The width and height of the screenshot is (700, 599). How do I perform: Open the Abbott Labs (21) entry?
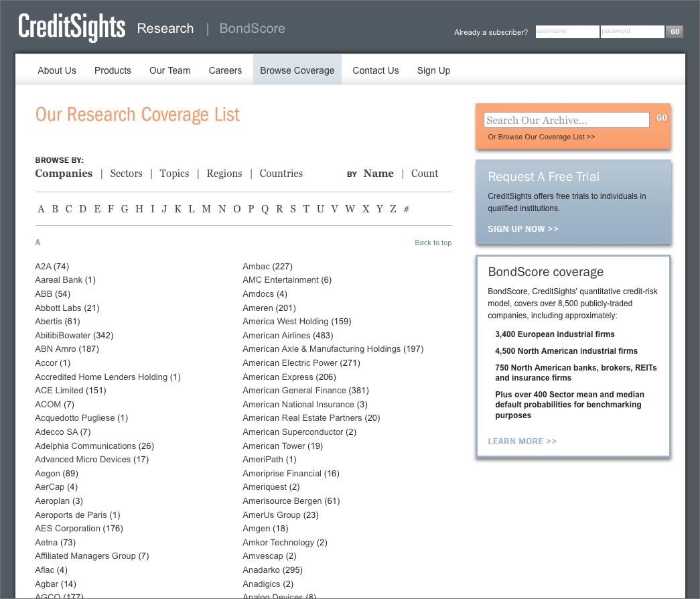pyautogui.click(x=67, y=308)
